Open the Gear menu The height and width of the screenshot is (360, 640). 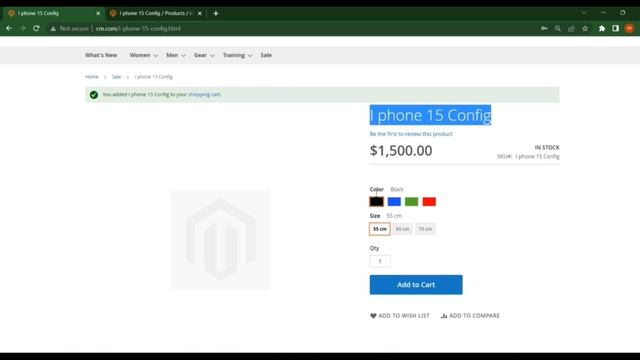pos(200,55)
